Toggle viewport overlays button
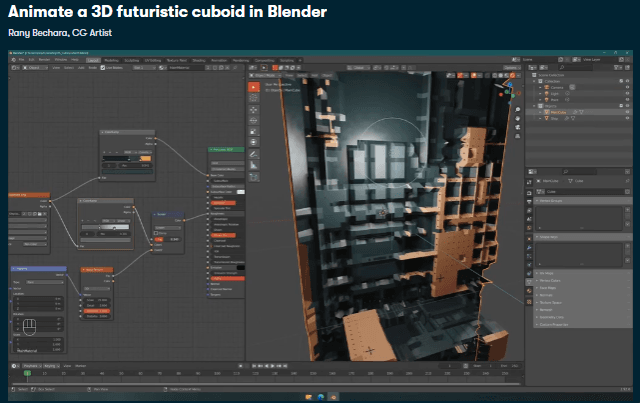The width and height of the screenshot is (640, 403). [474, 76]
